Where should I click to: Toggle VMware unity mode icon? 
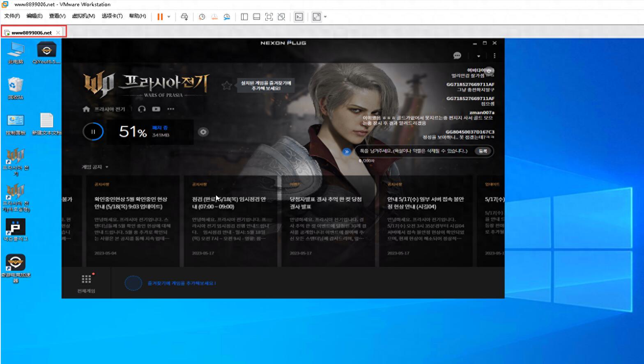coord(281,17)
